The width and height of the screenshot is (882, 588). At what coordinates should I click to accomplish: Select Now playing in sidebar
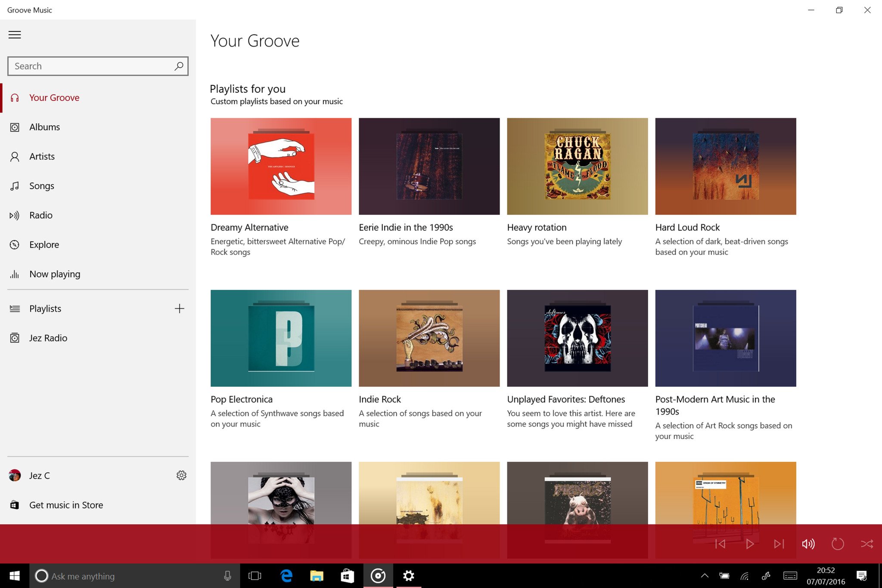(55, 274)
